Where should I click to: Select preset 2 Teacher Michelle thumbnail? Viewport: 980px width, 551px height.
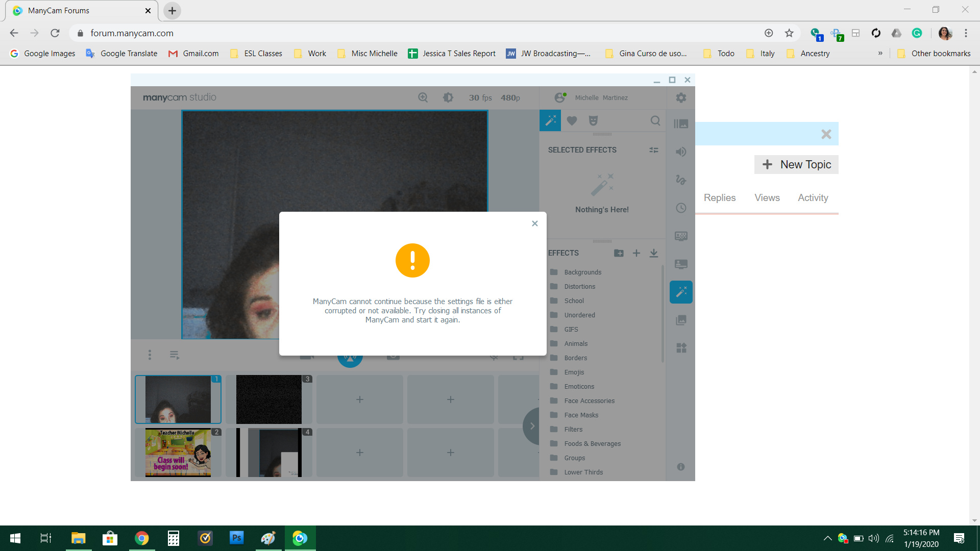[178, 453]
